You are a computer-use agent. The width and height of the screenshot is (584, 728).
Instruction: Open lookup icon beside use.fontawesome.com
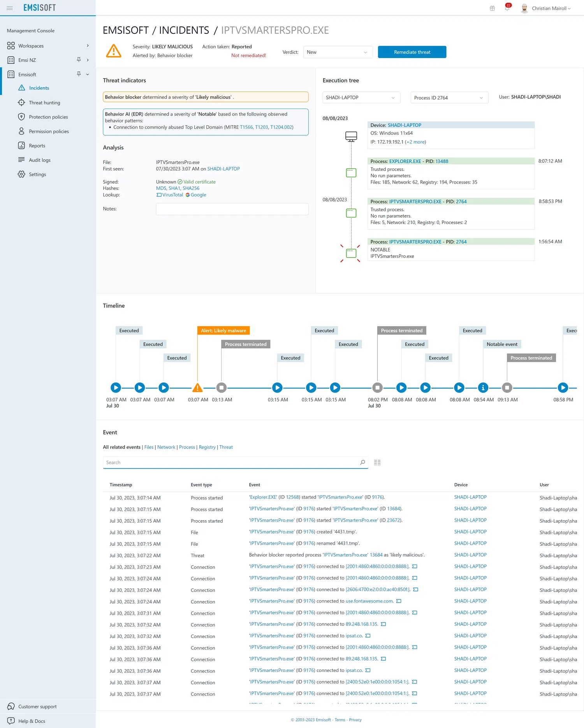tap(399, 602)
